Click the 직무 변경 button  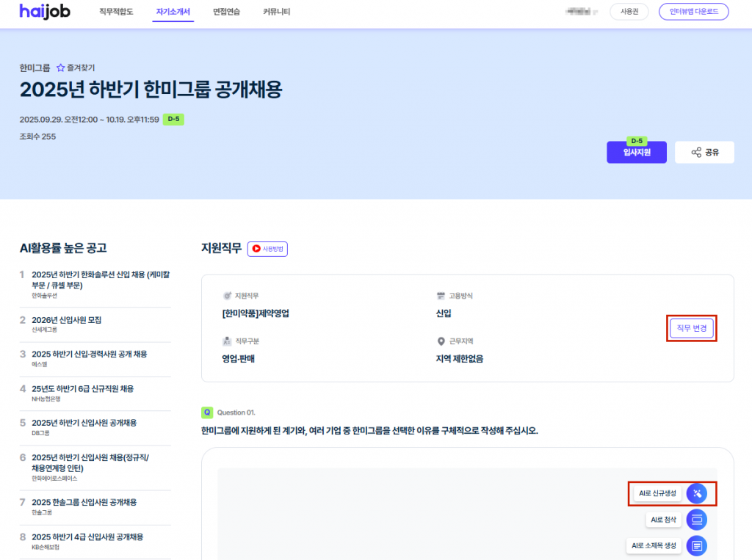click(x=691, y=328)
